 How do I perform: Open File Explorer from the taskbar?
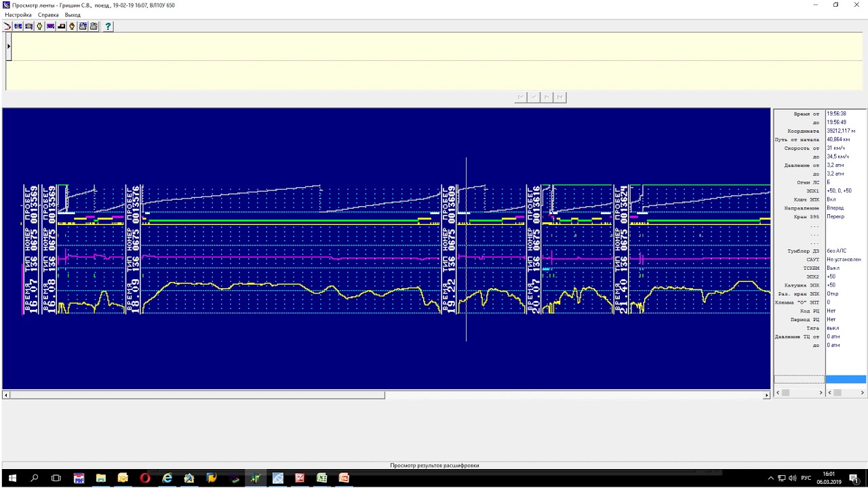click(x=101, y=478)
